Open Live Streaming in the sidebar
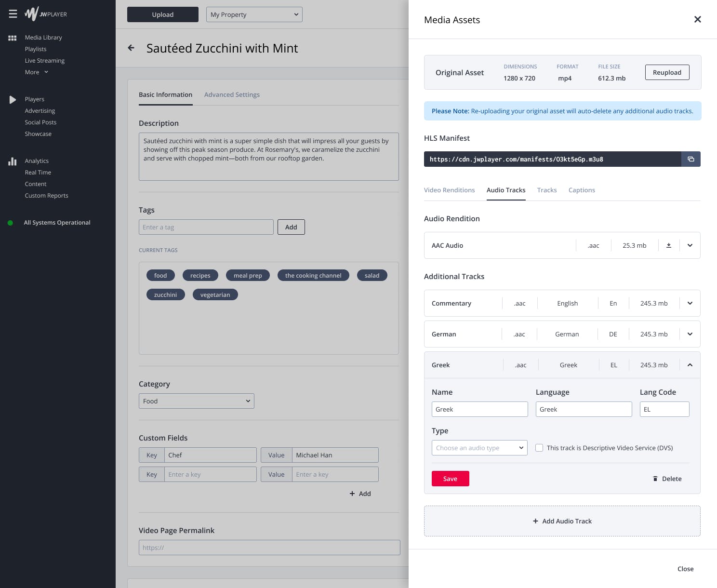 coord(45,61)
